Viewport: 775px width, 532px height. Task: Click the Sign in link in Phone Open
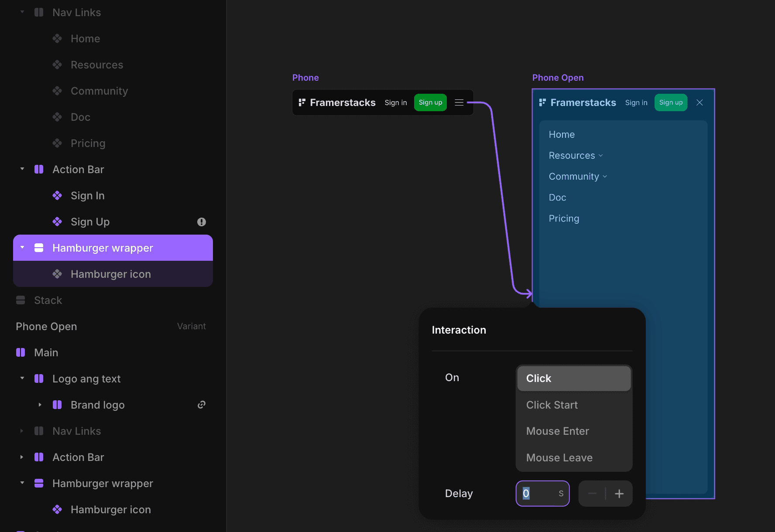pyautogui.click(x=636, y=102)
